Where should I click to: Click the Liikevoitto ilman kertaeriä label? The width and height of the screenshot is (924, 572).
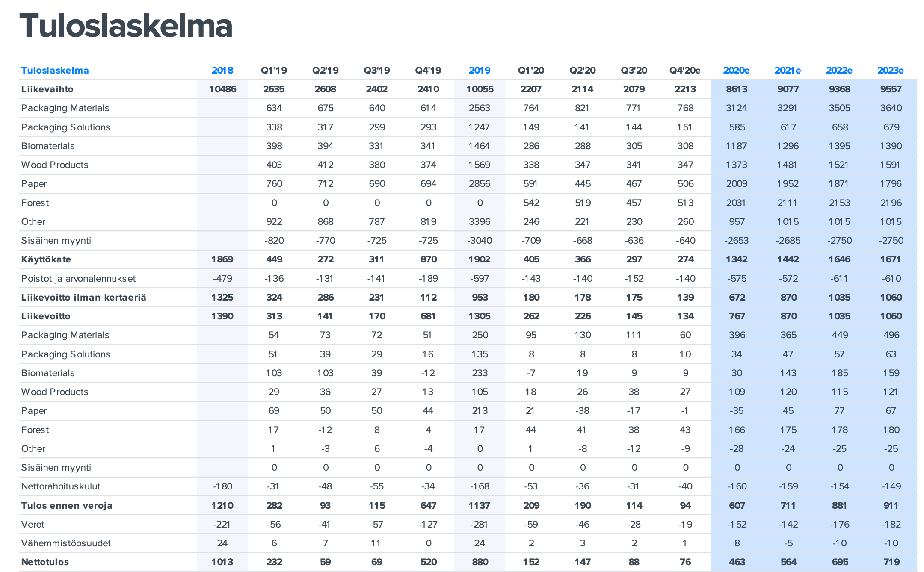point(83,298)
